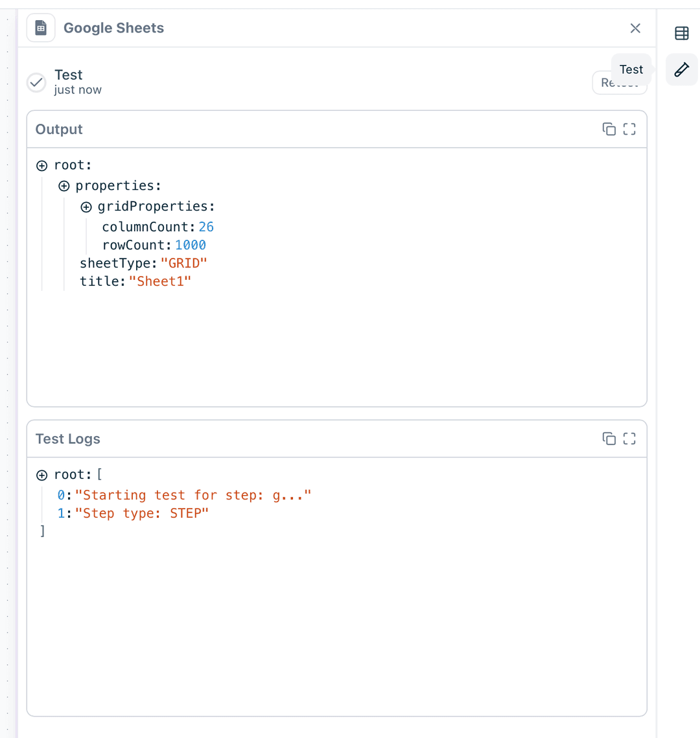The image size is (700, 738).
Task: Click the Google Sheets app icon
Action: click(x=41, y=28)
